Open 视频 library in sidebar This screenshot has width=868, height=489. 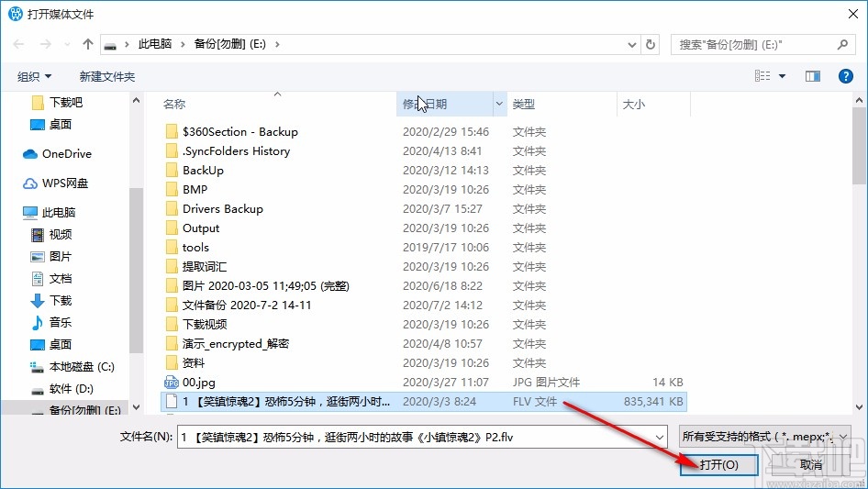[x=51, y=235]
